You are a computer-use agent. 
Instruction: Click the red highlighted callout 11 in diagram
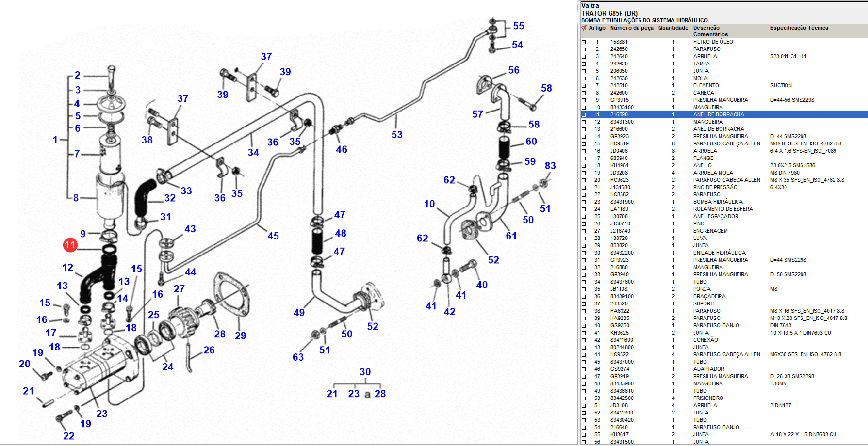(x=70, y=245)
